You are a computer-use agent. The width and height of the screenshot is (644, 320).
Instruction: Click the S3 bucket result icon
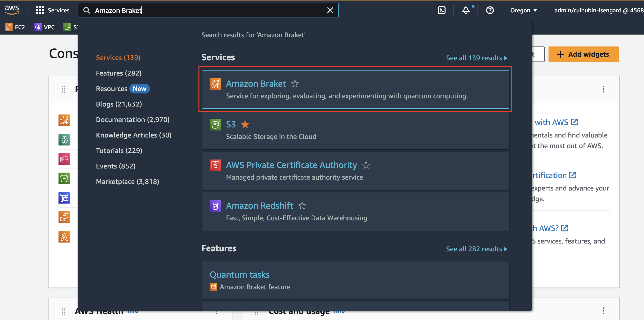click(x=215, y=124)
